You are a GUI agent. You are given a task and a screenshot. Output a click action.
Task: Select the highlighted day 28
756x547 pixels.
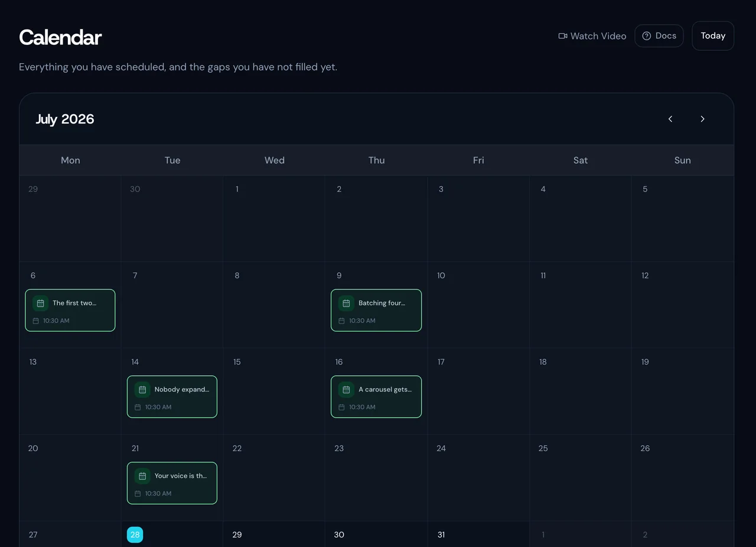(135, 535)
